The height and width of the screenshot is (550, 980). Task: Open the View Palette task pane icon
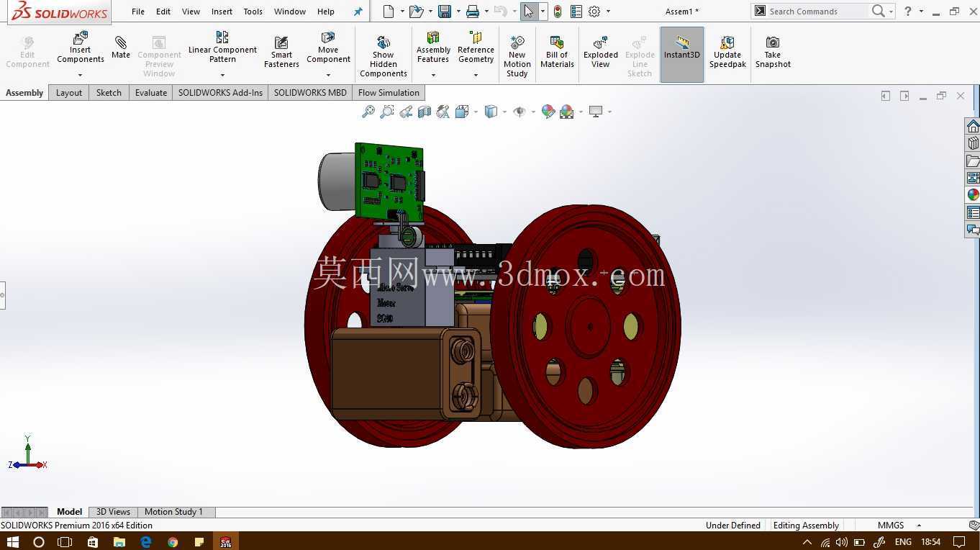tap(973, 178)
